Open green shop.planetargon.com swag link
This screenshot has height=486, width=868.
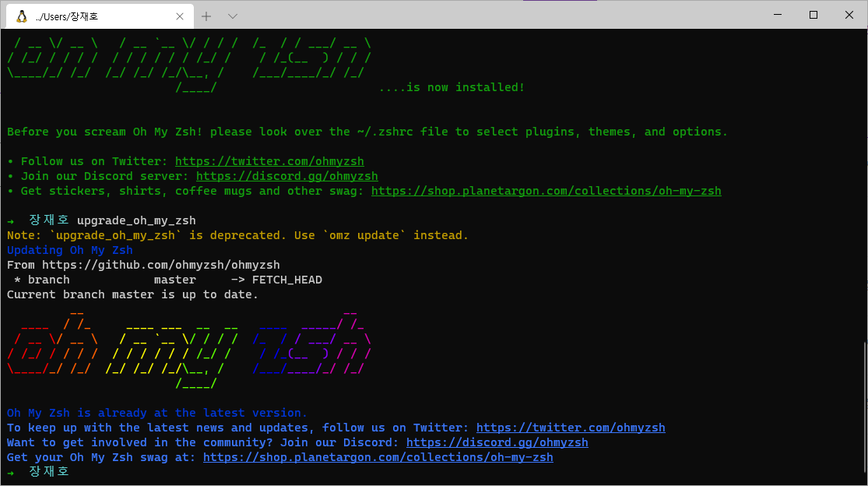point(546,191)
